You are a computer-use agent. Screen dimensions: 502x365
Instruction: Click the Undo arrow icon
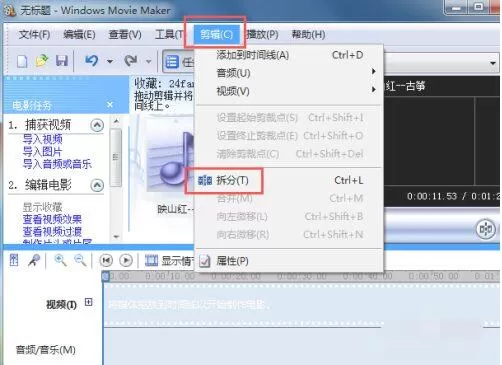point(92,61)
